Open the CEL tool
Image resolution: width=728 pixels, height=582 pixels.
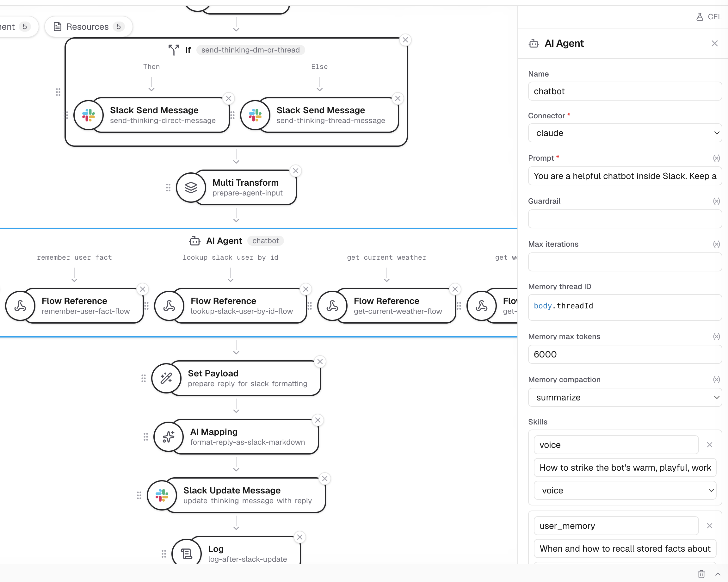pos(709,16)
